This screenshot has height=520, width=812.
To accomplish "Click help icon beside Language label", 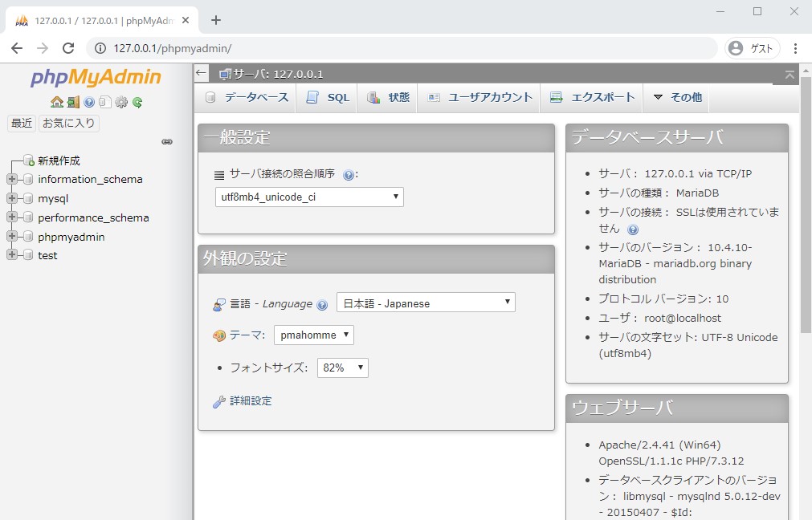I will 322,305.
